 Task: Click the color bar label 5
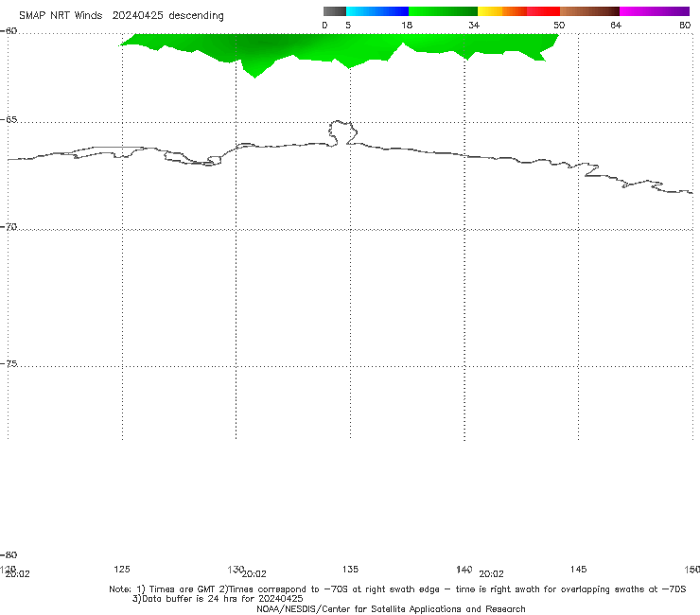pos(348,25)
